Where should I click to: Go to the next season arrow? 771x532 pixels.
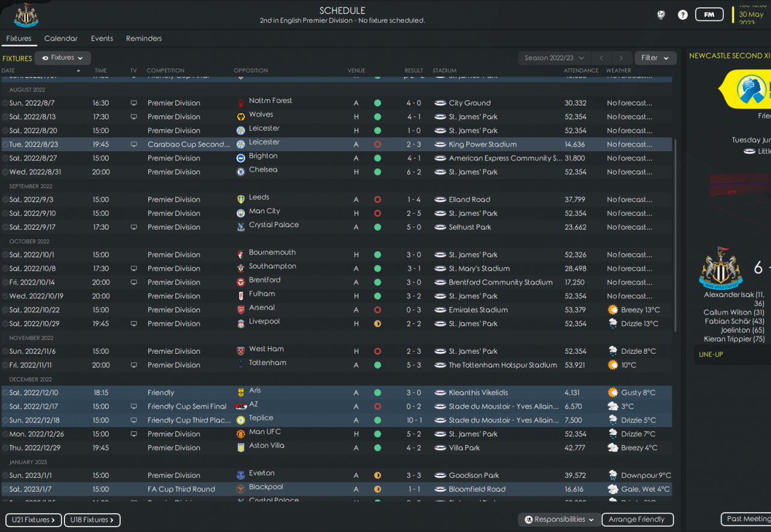(x=621, y=58)
